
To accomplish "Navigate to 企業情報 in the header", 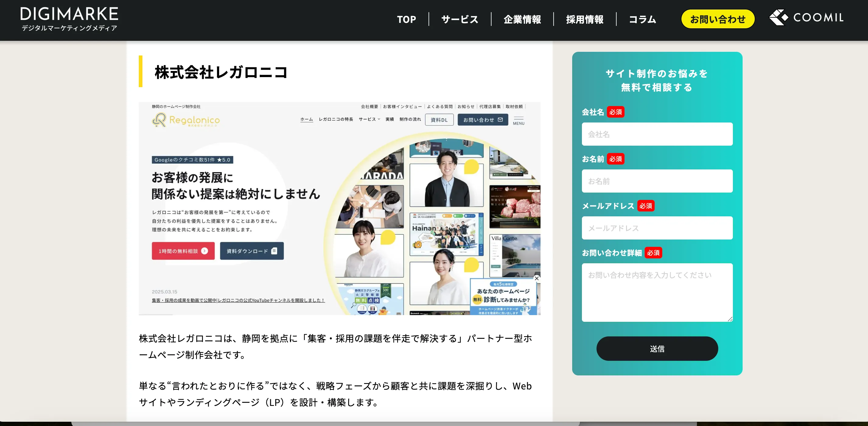I will click(523, 19).
